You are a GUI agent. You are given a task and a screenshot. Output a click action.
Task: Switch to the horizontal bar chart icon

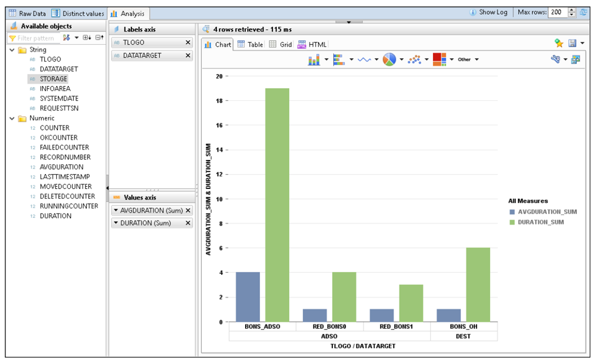[x=339, y=59]
